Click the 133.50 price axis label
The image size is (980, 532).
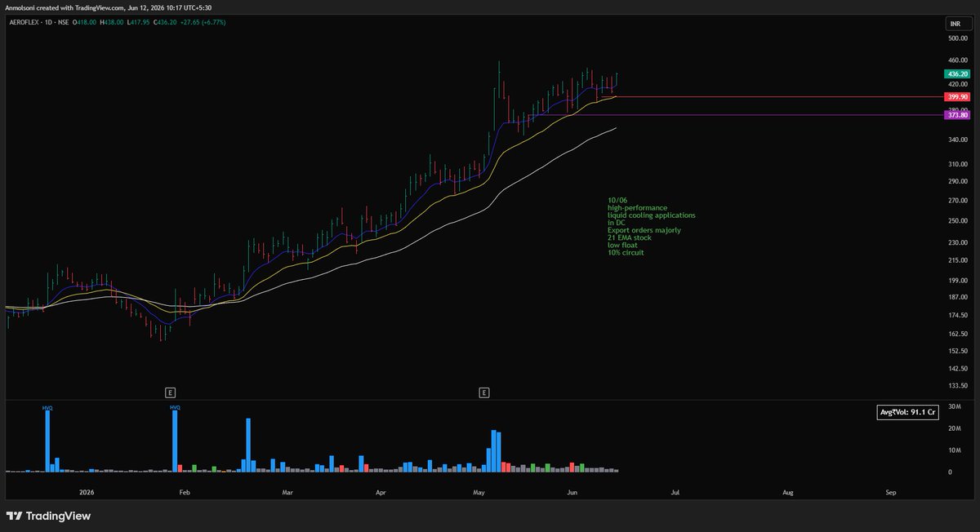pyautogui.click(x=957, y=387)
